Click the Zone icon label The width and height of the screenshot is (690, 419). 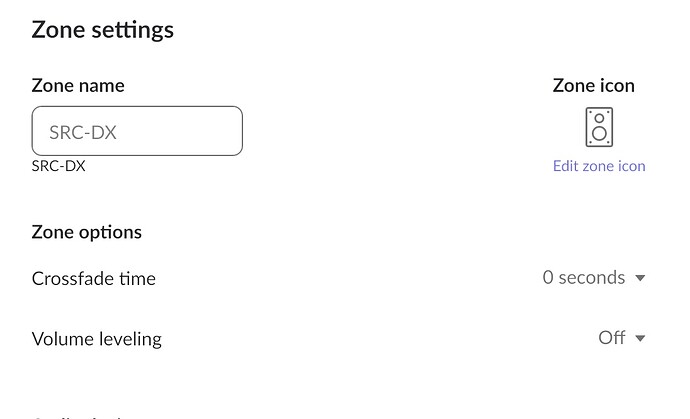tap(594, 86)
